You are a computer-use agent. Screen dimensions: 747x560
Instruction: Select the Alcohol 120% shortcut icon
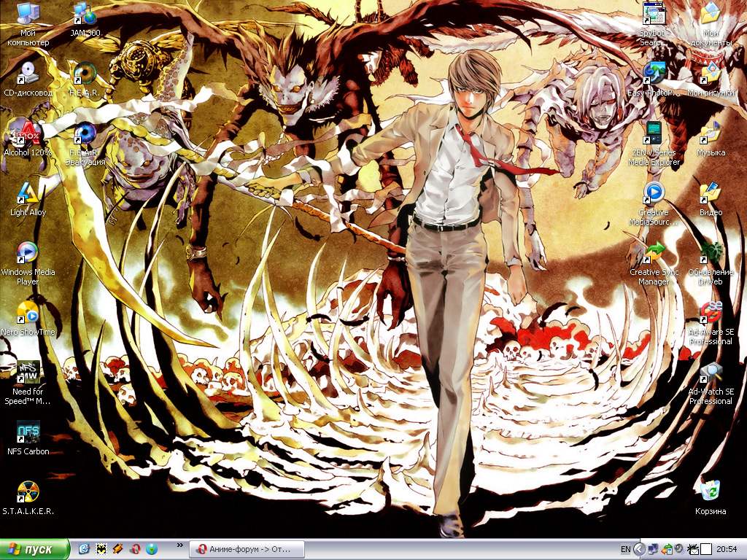pyautogui.click(x=28, y=139)
